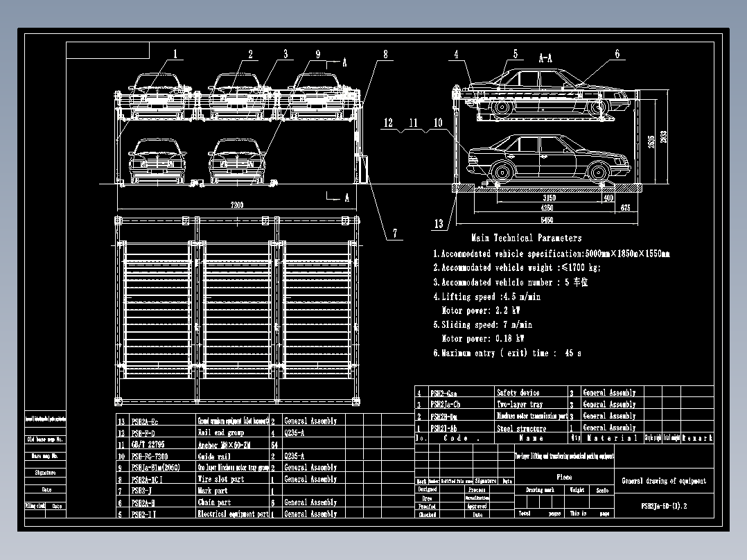Click the General drawing of equipment title cell
The width and height of the screenshot is (747, 560).
click(664, 478)
